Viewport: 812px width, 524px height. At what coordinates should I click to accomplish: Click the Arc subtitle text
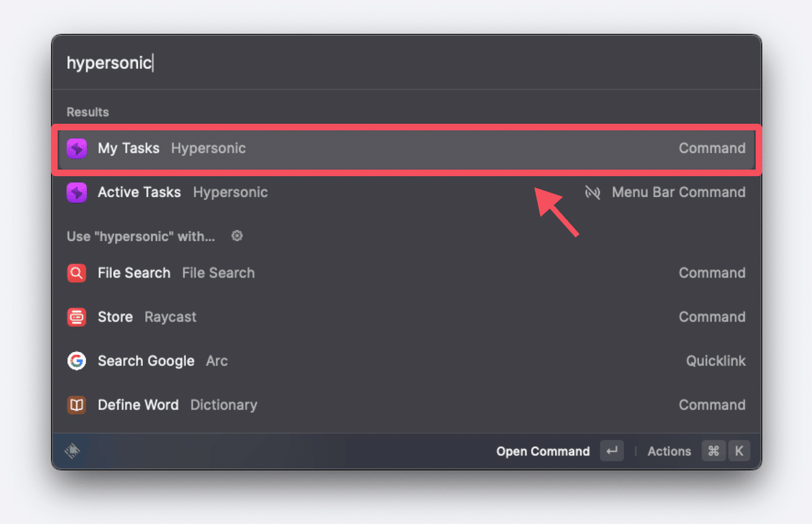[217, 361]
